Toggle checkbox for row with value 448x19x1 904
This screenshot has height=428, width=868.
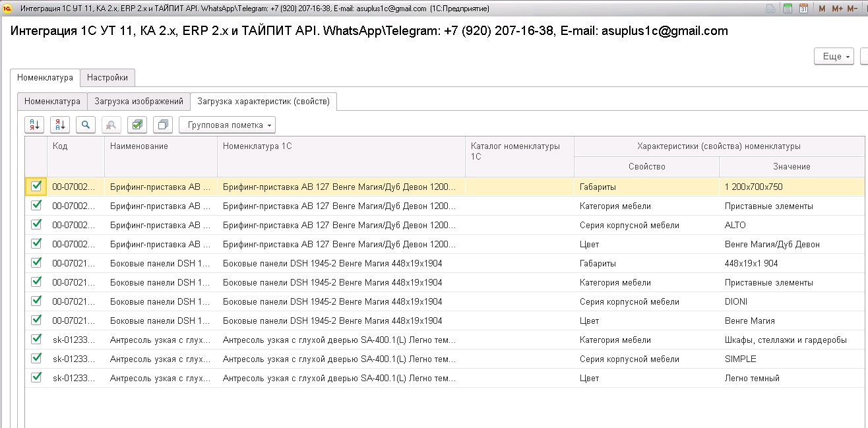(36, 262)
